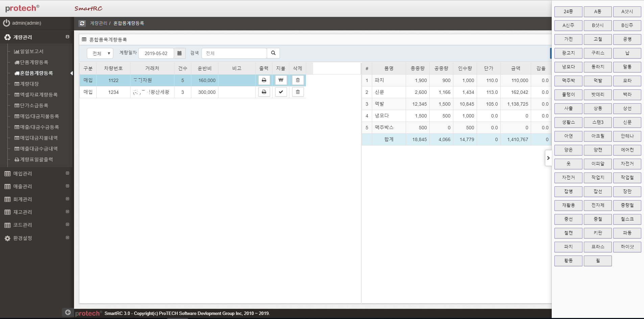
Task: Click the checkmark icon for vehicle 1234
Action: point(281,92)
